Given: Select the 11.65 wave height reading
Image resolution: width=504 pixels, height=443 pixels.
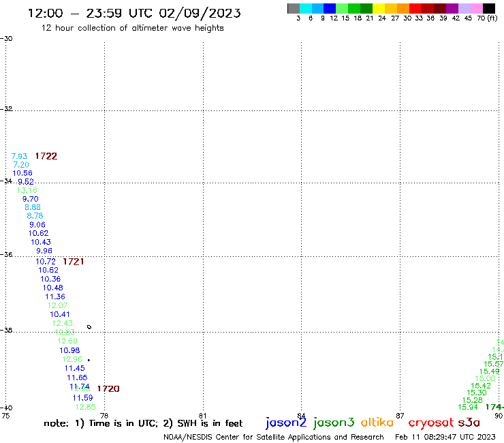Looking at the screenshot, I should click(77, 378).
